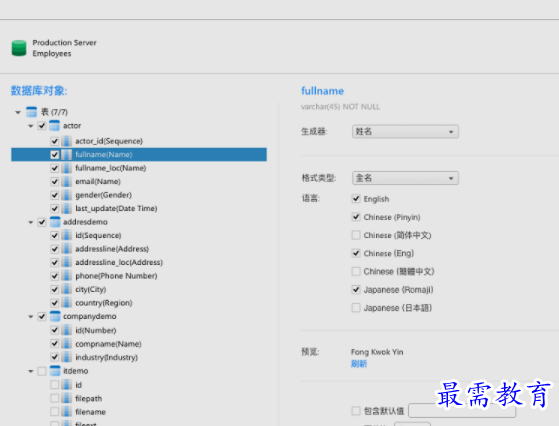Select the fullname_loc(Name) row
The image size is (559, 426).
(139, 168)
